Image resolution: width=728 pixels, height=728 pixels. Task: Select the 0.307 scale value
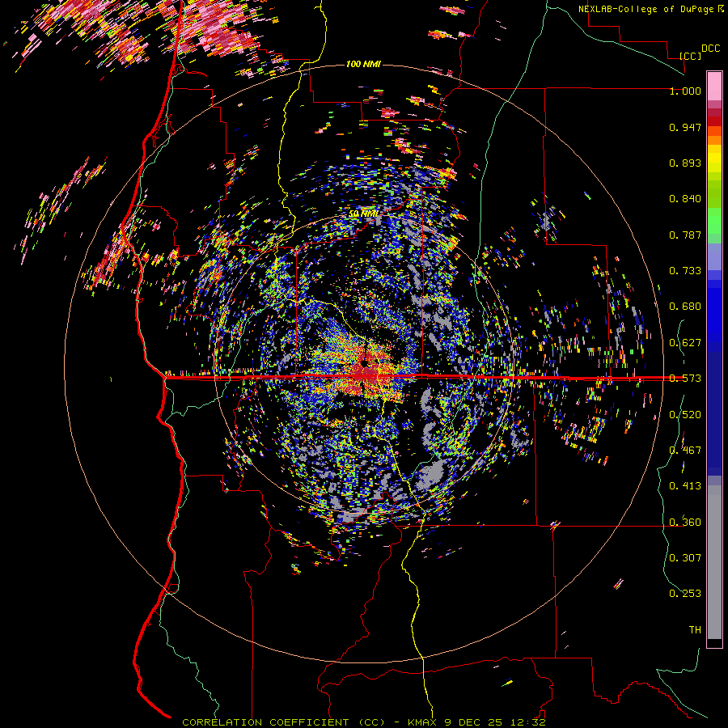pos(685,558)
